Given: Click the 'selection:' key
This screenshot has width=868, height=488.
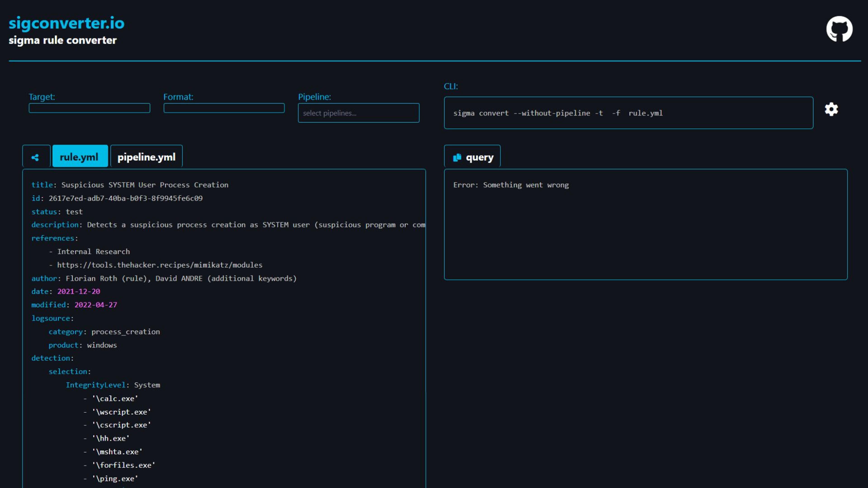Looking at the screenshot, I should [70, 372].
